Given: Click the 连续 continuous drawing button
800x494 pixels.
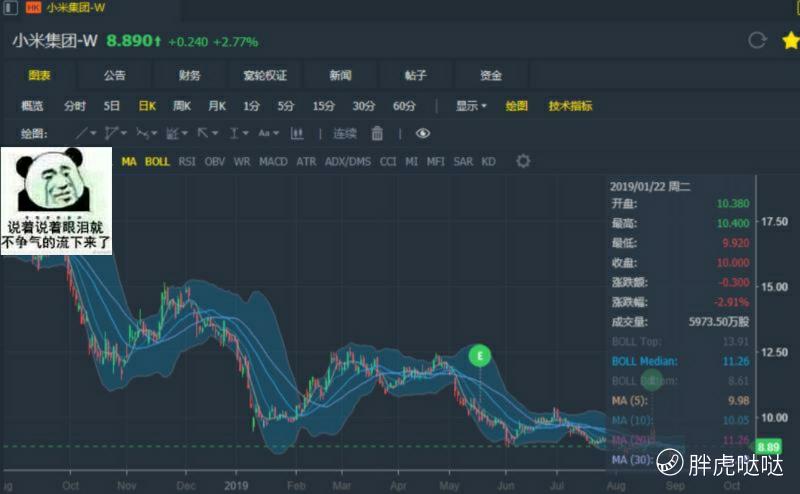Looking at the screenshot, I should point(345,134).
